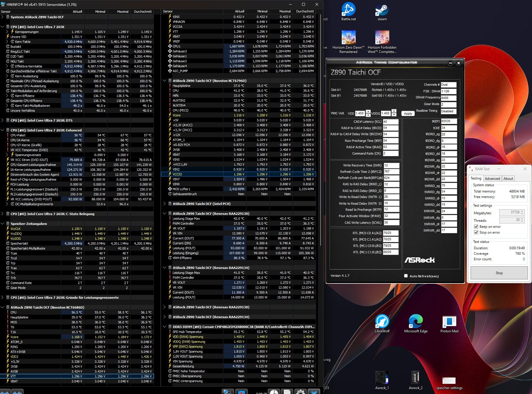Launch the steam desktop shortcut
This screenshot has height=394, width=532.
point(382,12)
